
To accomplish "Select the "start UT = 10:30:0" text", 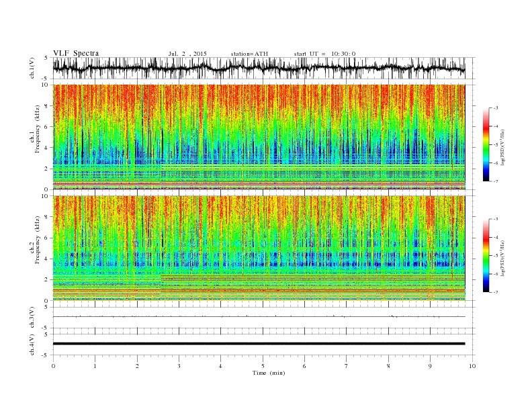I will pos(324,54).
